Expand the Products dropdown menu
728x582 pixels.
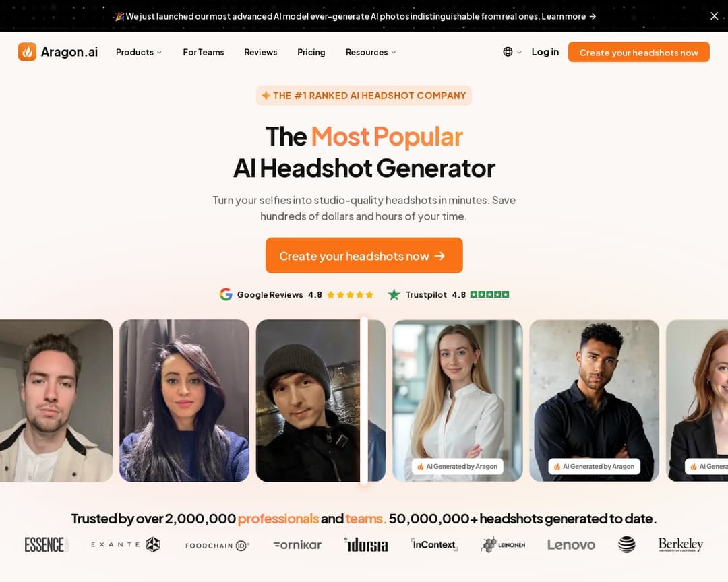[x=139, y=52]
